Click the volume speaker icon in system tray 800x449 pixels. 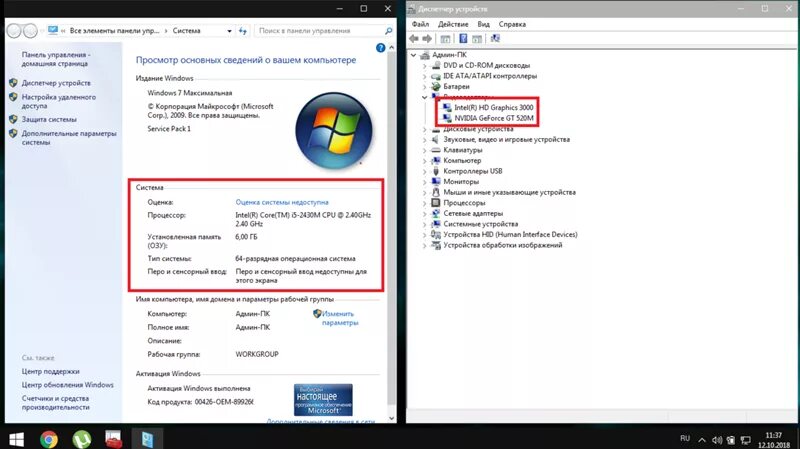coord(717,440)
